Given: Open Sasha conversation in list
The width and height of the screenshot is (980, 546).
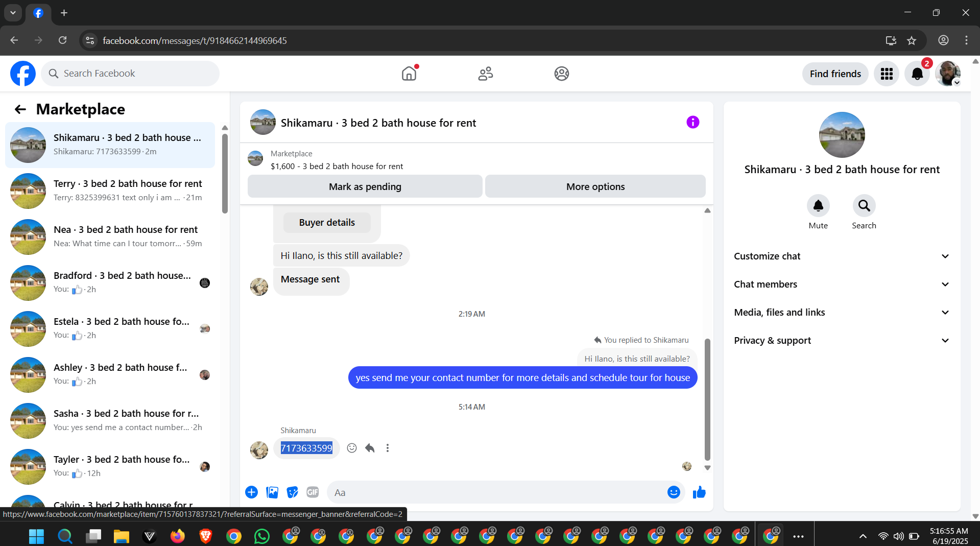Looking at the screenshot, I should pyautogui.click(x=110, y=421).
